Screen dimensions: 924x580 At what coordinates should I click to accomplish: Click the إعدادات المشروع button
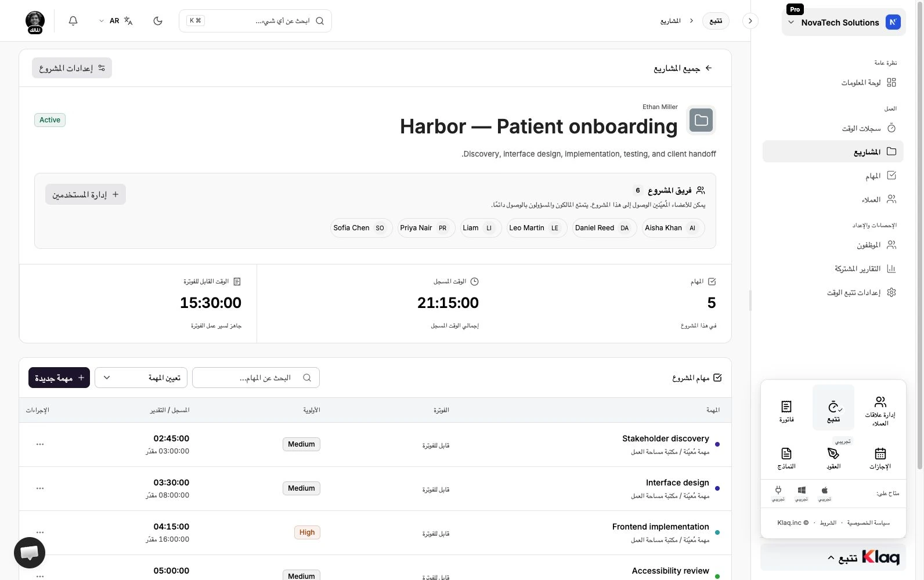72,68
